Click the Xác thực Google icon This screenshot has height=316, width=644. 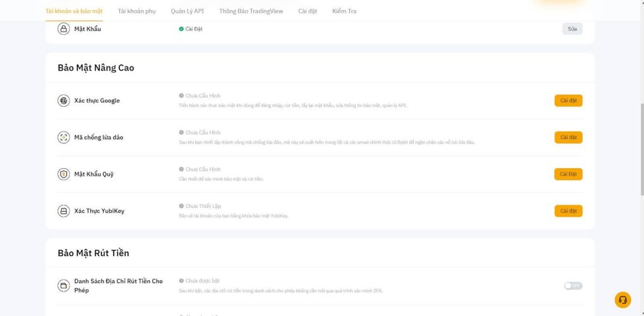[64, 100]
